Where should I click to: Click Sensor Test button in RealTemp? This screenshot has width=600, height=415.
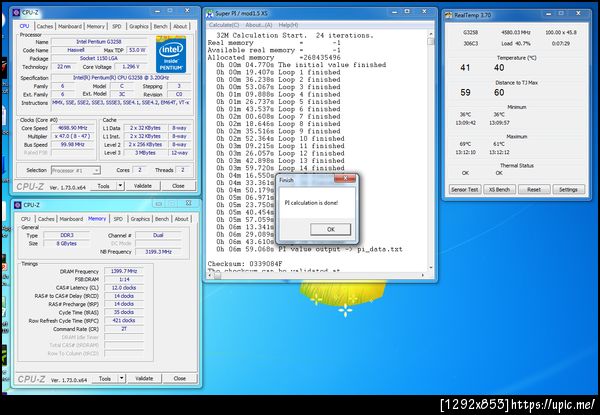(x=465, y=190)
